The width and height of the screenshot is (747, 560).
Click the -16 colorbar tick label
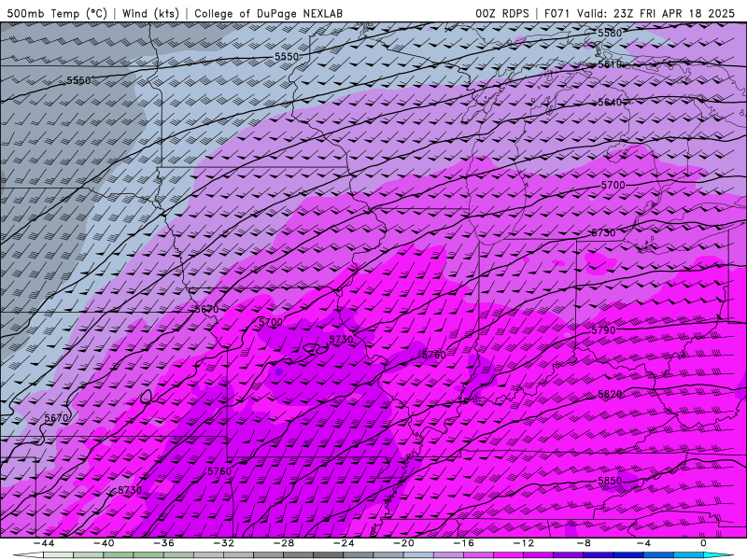pos(464,543)
